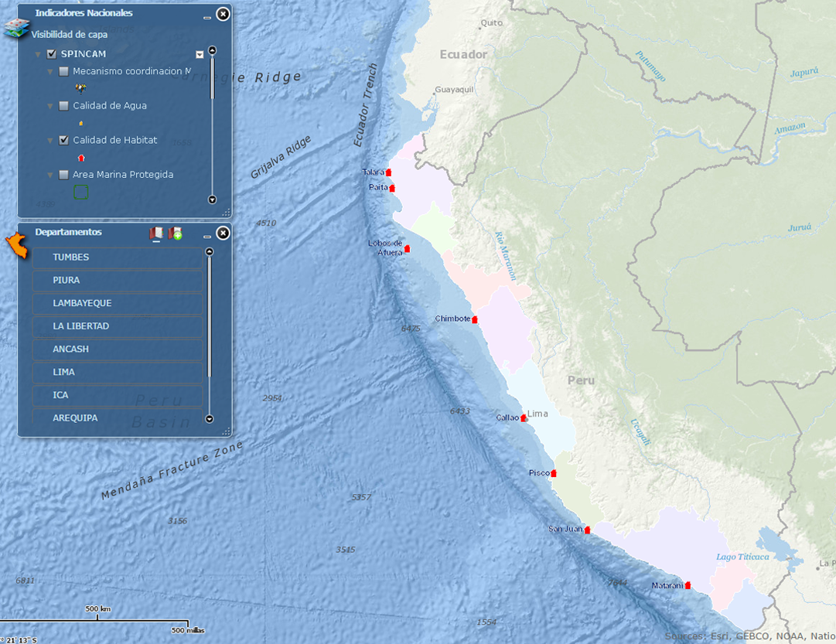Click the red Callao habitat marker

(x=524, y=417)
